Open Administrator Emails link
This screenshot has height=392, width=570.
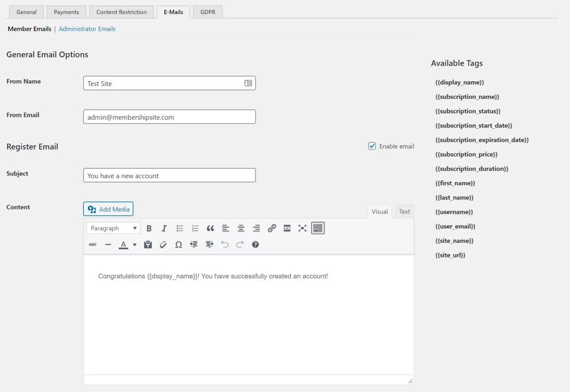click(x=87, y=29)
